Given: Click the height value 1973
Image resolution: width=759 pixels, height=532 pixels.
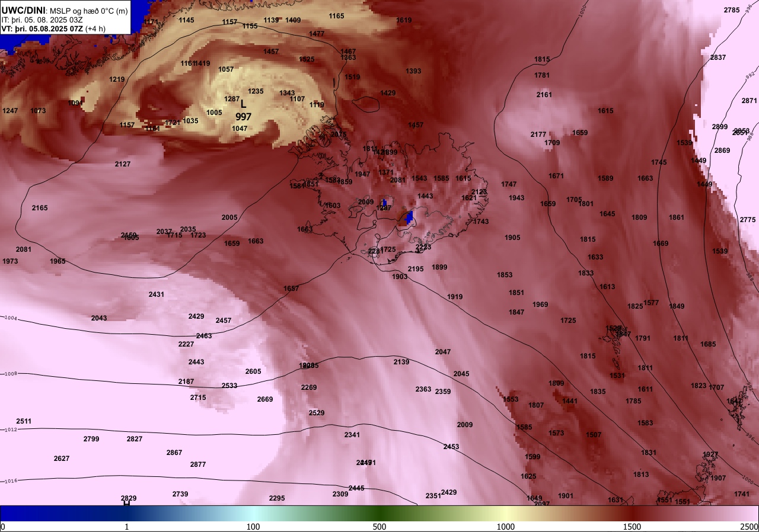Looking at the screenshot, I should point(10,261).
